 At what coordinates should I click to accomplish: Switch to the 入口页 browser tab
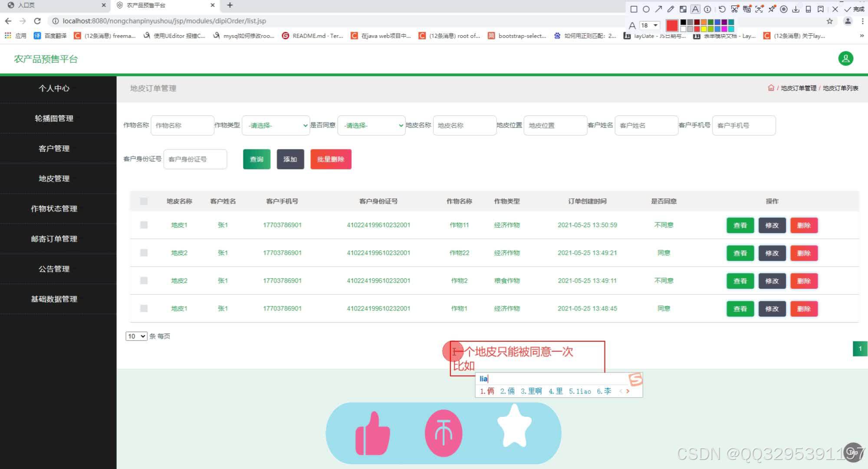[56, 5]
